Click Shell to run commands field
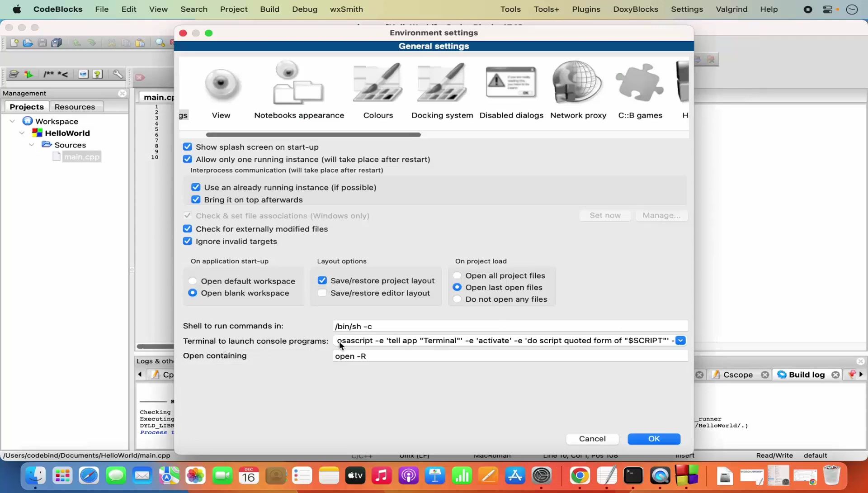The image size is (868, 493). [510, 326]
